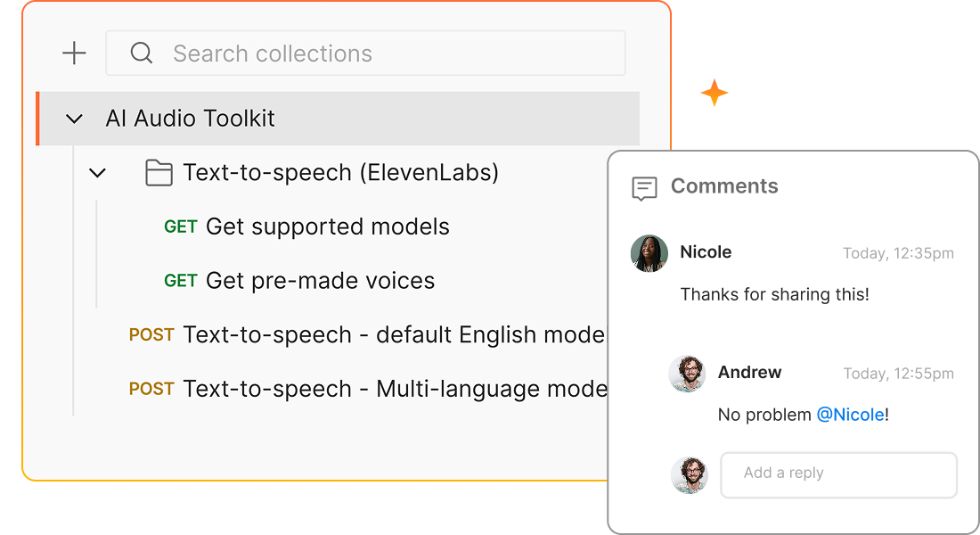Screen dimensions: 980x535
Task: Open Get pre-made voices request
Action: [x=320, y=281]
